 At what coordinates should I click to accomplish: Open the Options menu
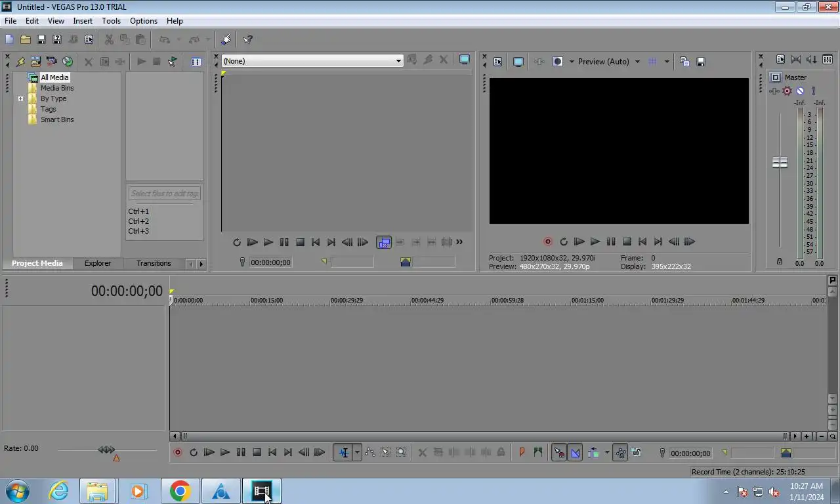(144, 21)
